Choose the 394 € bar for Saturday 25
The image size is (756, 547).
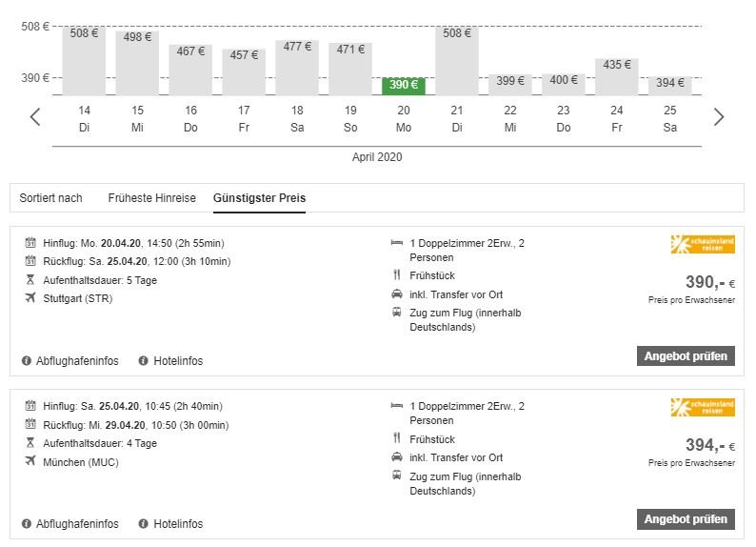670,86
